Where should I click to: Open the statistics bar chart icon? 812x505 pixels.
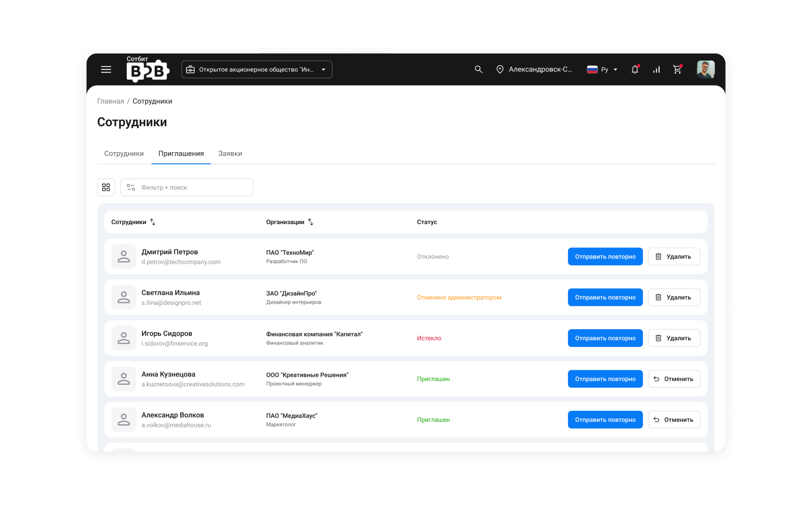(656, 69)
